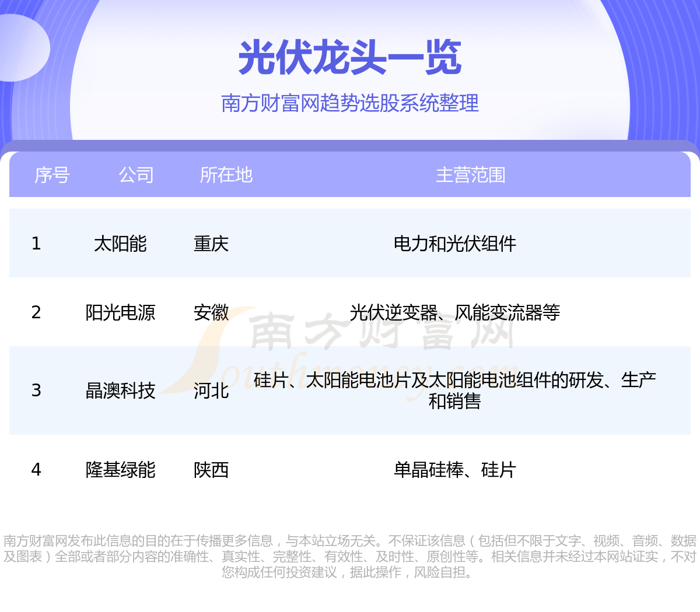
Task: Click the 所在地 column header
Action: click(226, 175)
